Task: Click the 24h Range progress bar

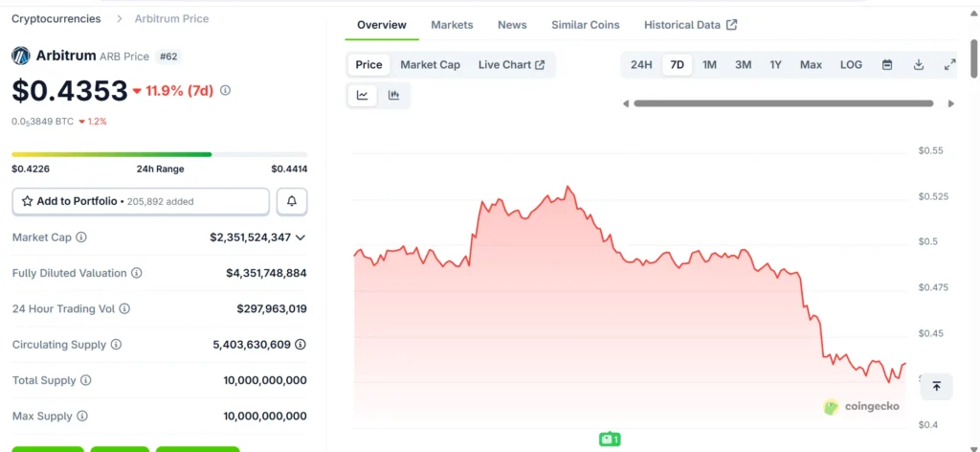Action: point(160,154)
